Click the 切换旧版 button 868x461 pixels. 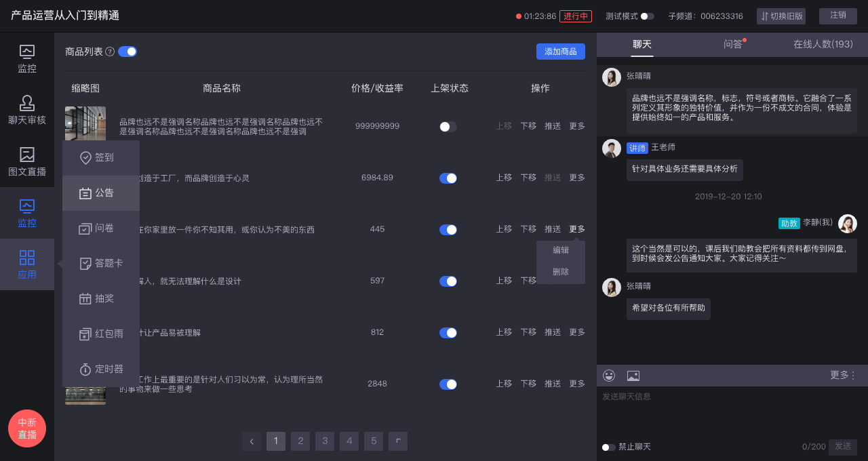click(x=781, y=16)
